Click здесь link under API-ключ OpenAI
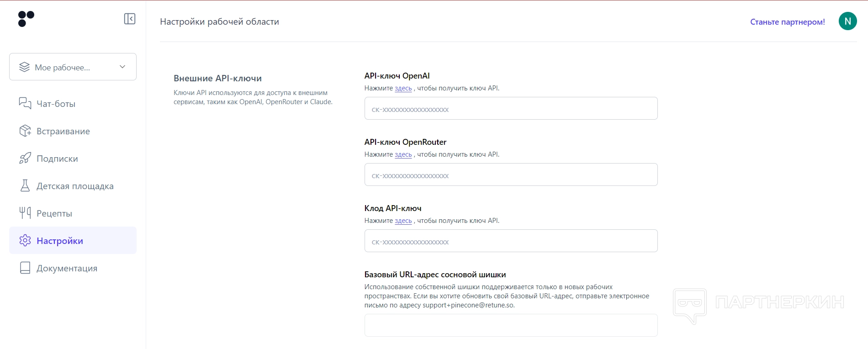 (x=403, y=89)
